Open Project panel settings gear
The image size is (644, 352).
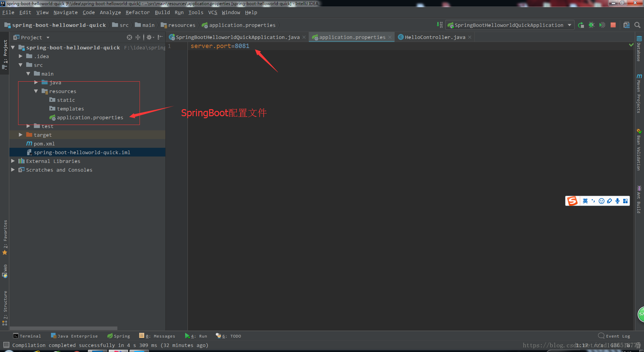click(150, 37)
